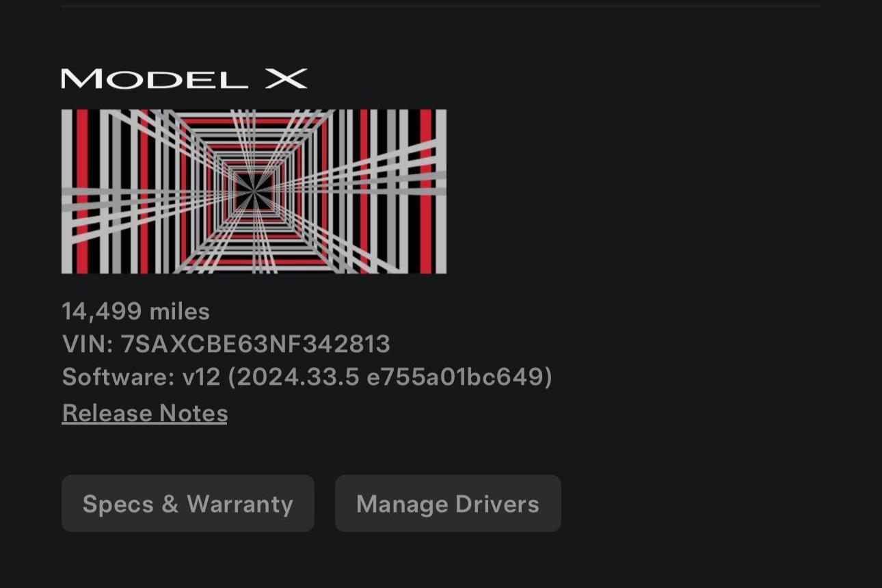Open the Release Notes link

tap(145, 413)
